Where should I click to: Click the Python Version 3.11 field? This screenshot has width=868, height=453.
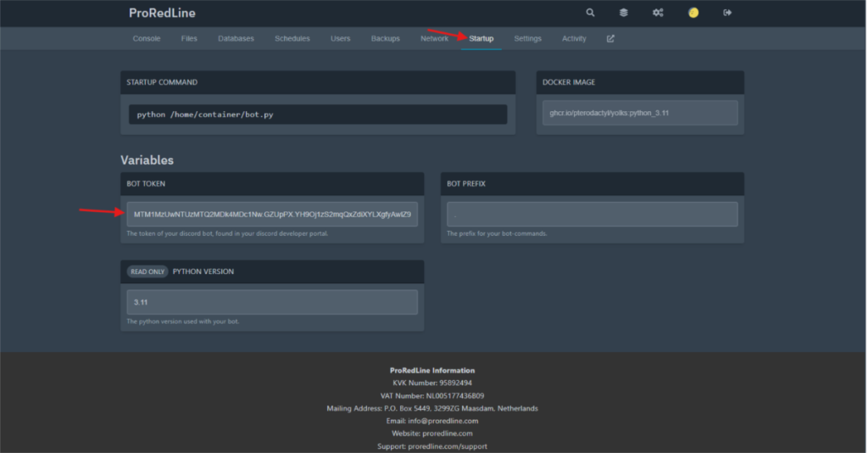(x=272, y=302)
